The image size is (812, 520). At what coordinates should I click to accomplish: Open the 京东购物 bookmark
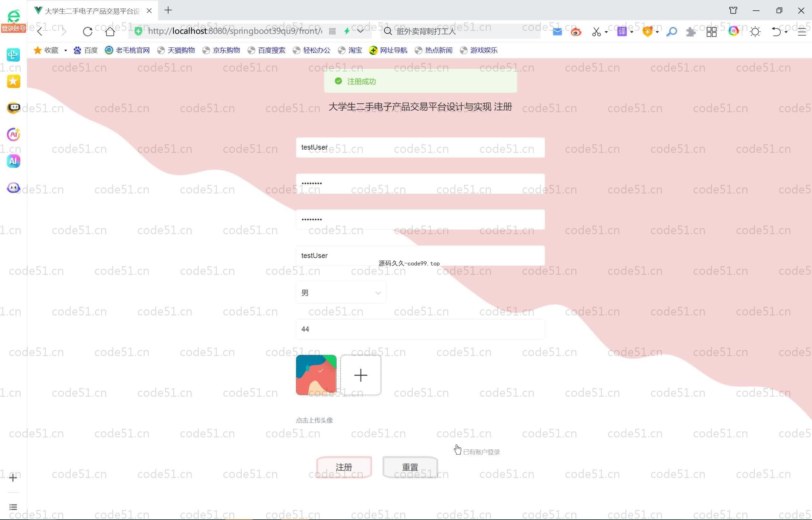click(x=221, y=50)
